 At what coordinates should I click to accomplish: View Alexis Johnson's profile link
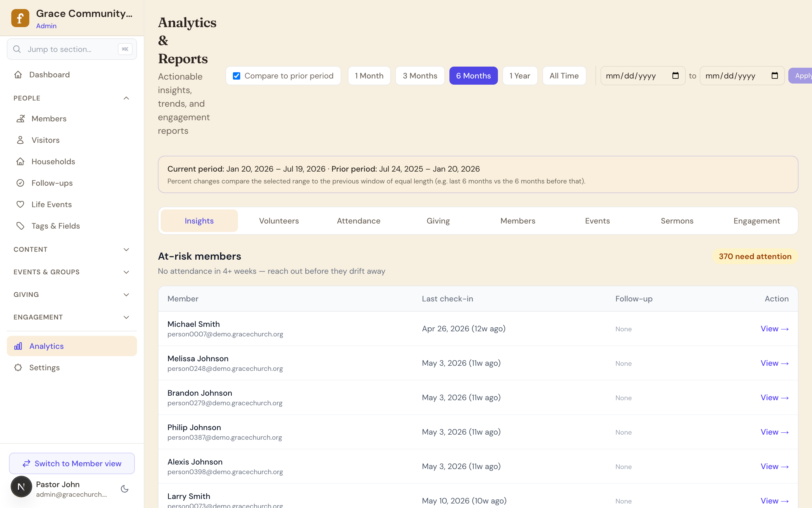pos(775,466)
